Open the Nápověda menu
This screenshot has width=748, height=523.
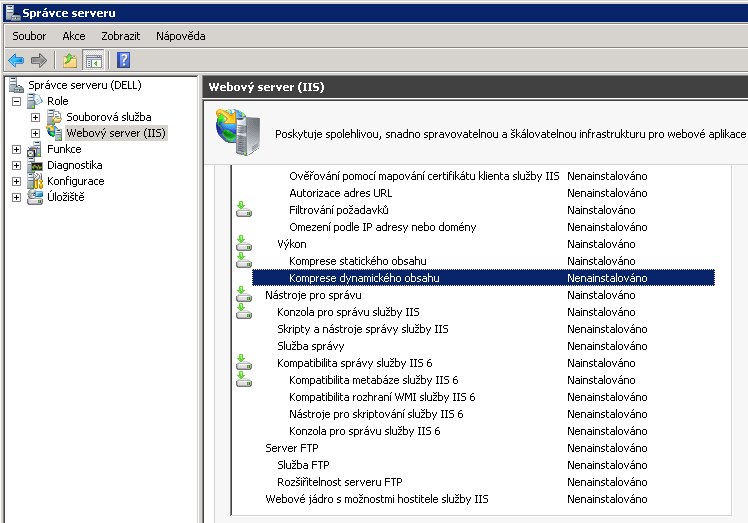[180, 36]
